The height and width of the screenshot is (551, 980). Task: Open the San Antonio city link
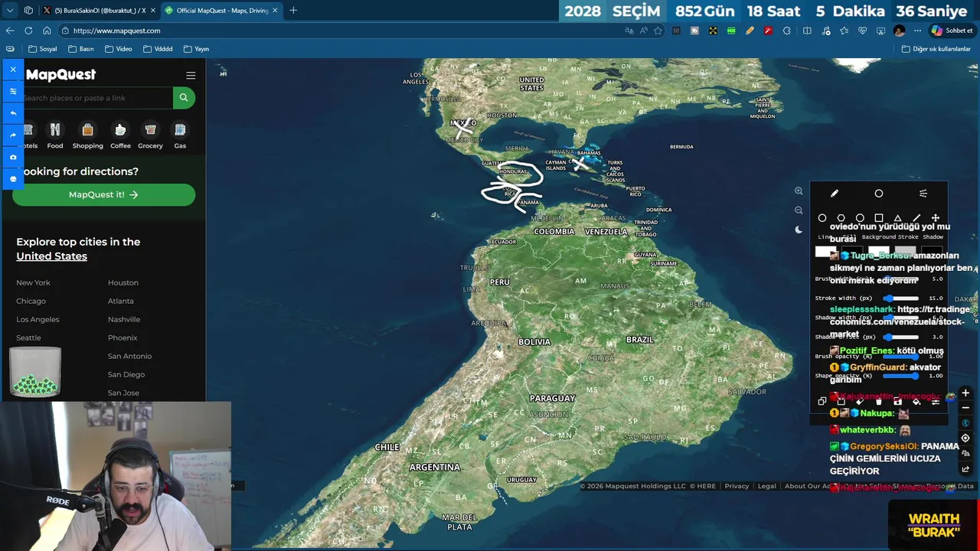(x=129, y=356)
